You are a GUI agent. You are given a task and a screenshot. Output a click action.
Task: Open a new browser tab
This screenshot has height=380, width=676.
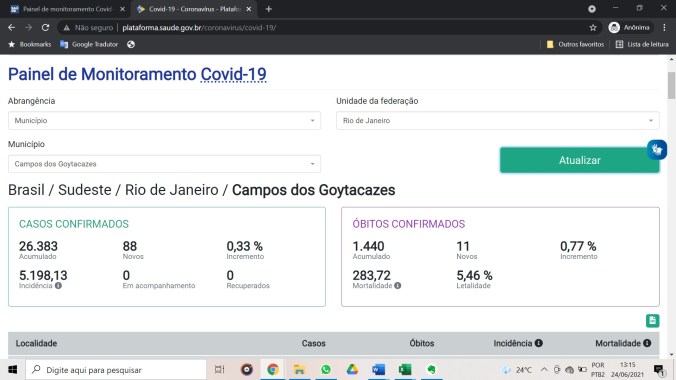[x=269, y=9]
